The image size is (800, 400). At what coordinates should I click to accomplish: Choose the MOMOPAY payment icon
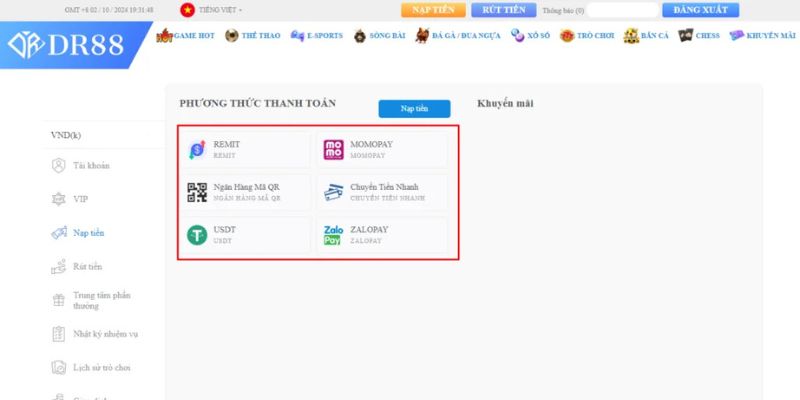pyautogui.click(x=333, y=150)
